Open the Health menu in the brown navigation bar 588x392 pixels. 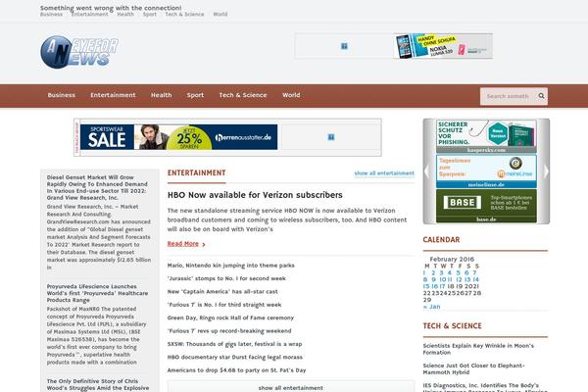tap(162, 95)
